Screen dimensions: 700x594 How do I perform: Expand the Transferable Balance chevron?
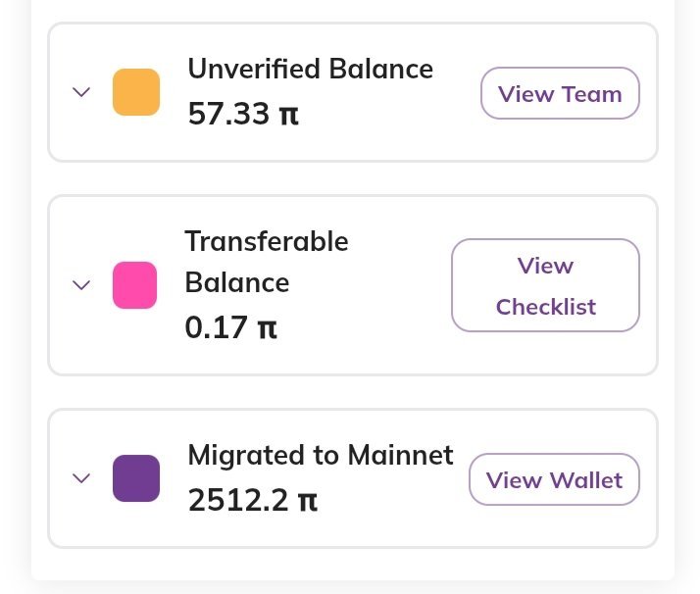(82, 285)
